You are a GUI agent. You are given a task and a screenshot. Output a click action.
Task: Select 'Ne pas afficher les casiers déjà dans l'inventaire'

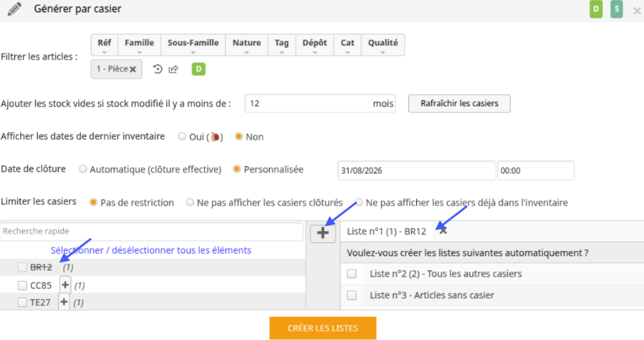pos(359,203)
